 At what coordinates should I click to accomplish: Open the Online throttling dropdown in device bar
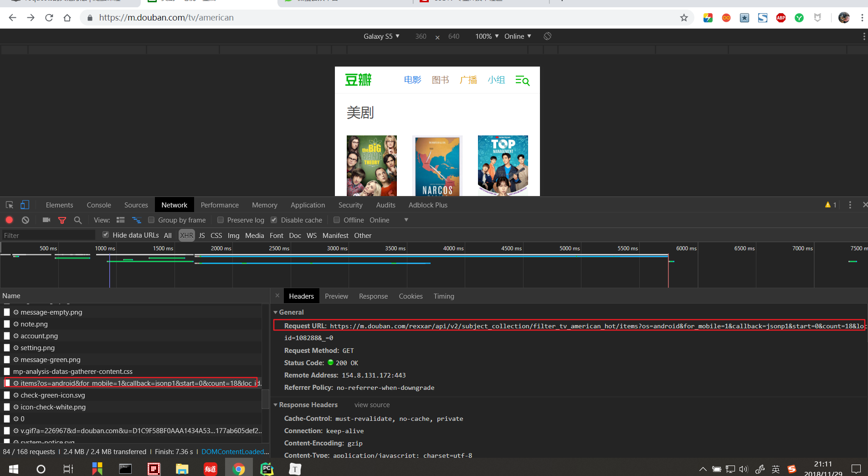pos(518,36)
